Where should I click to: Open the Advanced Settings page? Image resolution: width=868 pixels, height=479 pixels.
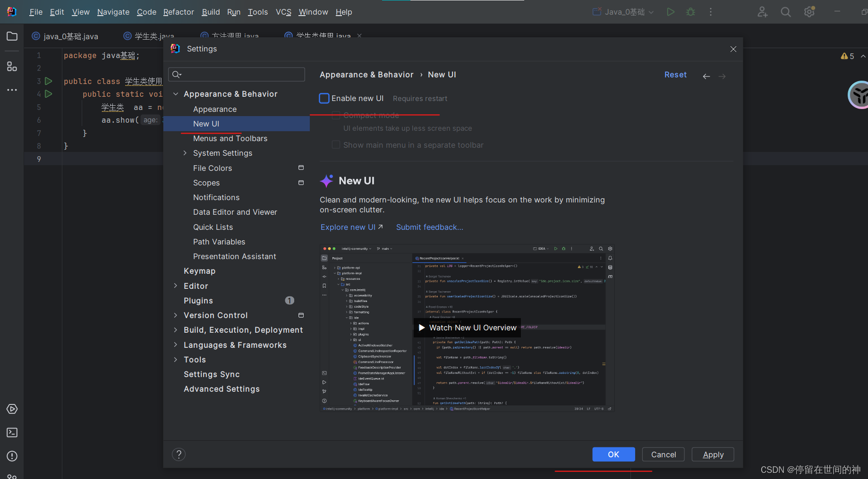pyautogui.click(x=222, y=389)
